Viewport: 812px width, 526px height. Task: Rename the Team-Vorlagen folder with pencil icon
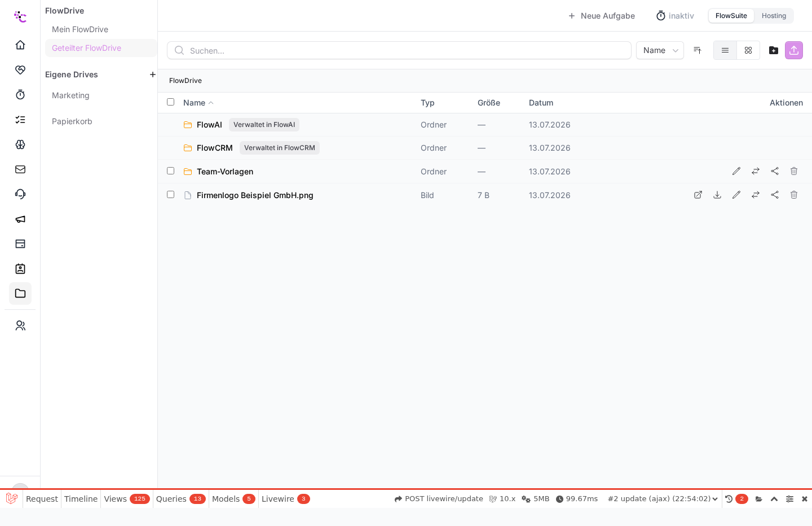pyautogui.click(x=736, y=171)
